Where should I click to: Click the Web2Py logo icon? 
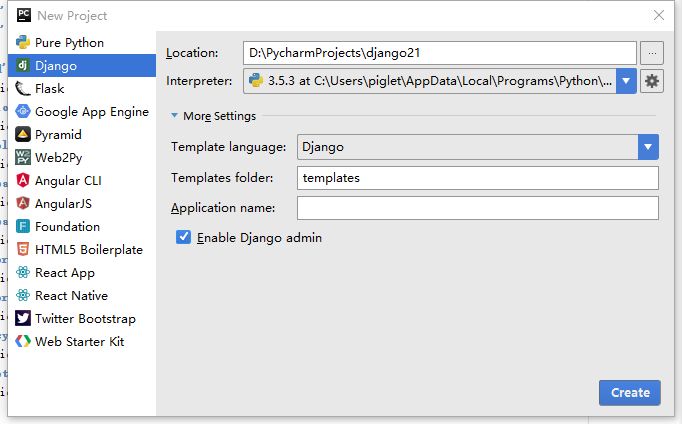23,157
